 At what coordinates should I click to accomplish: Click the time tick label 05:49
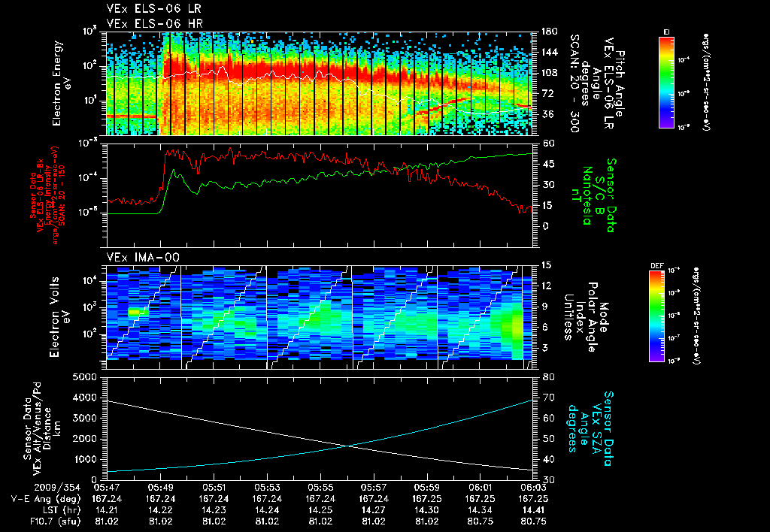[160, 488]
